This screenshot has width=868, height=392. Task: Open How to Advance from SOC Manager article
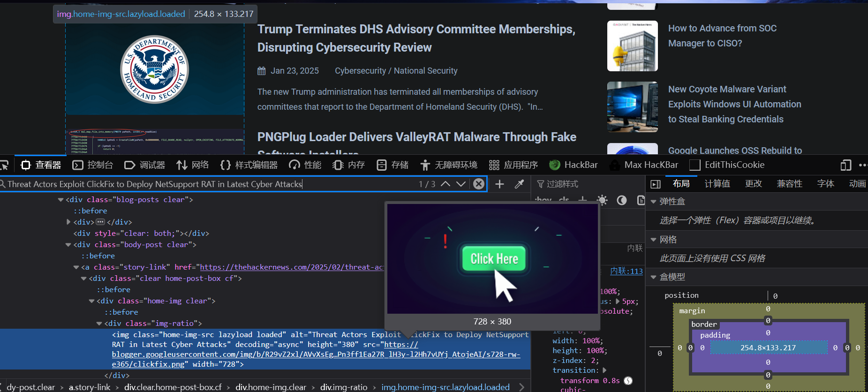click(722, 36)
